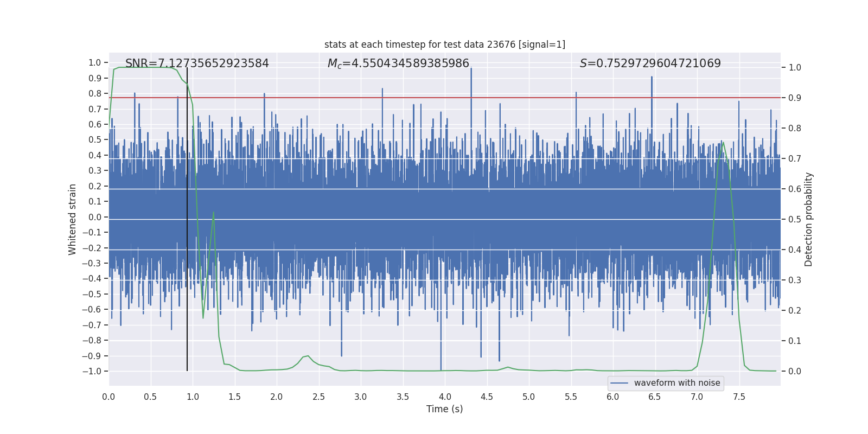Click the 0.8 tick on Whitened strain axis

click(95, 94)
